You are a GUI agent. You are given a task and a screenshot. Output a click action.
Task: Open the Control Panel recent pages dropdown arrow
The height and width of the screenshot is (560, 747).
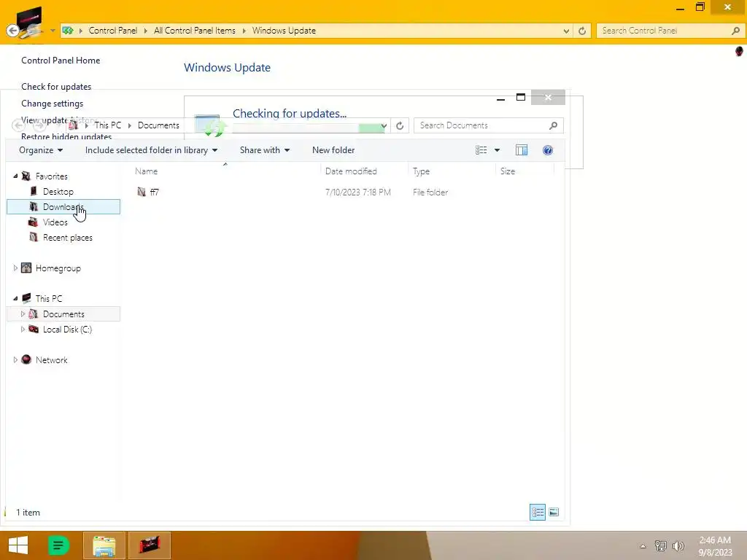coord(53,31)
